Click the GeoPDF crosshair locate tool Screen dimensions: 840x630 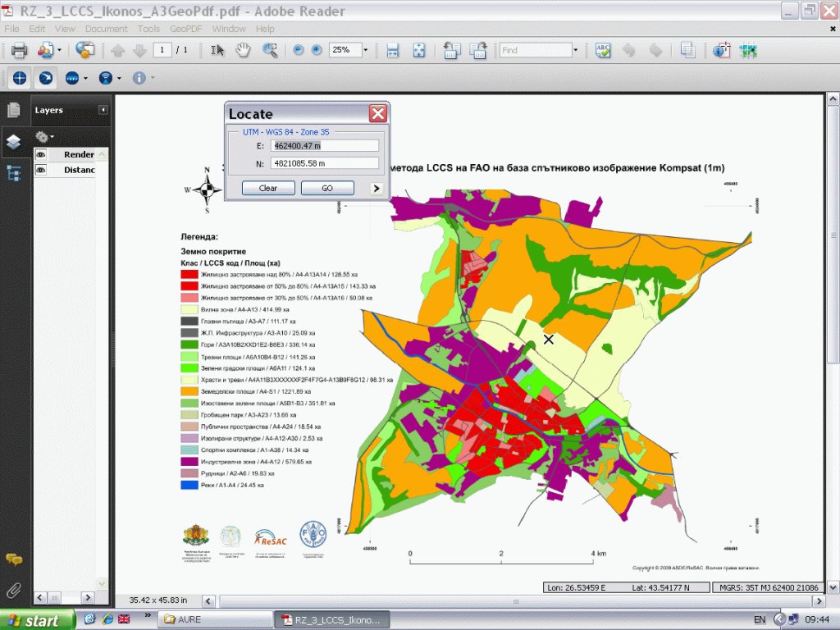pyautogui.click(x=21, y=78)
